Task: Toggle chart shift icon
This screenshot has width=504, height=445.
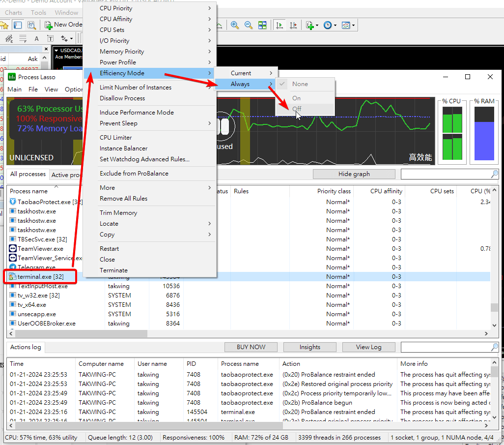Action: 293,25
